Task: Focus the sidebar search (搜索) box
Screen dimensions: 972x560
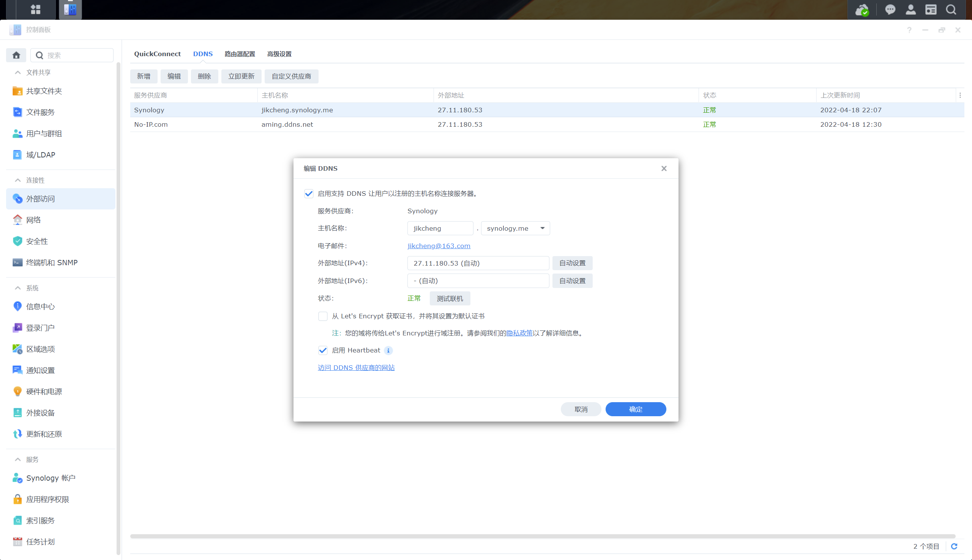Action: (72, 55)
